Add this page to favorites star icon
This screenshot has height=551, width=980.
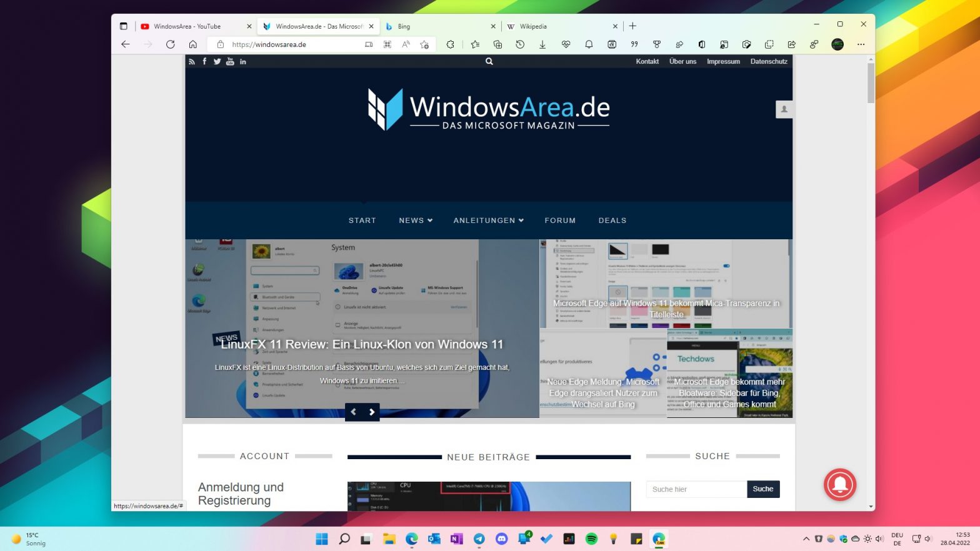(x=424, y=44)
